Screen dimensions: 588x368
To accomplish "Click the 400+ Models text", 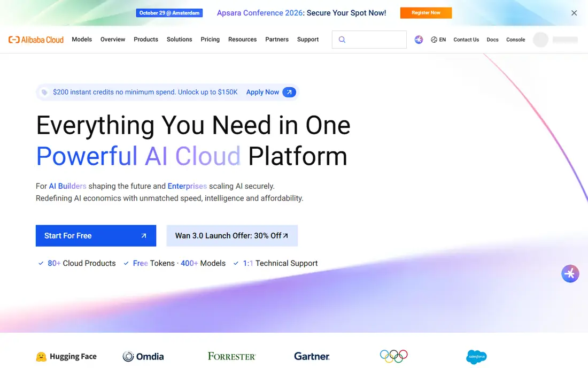I will 203,263.
